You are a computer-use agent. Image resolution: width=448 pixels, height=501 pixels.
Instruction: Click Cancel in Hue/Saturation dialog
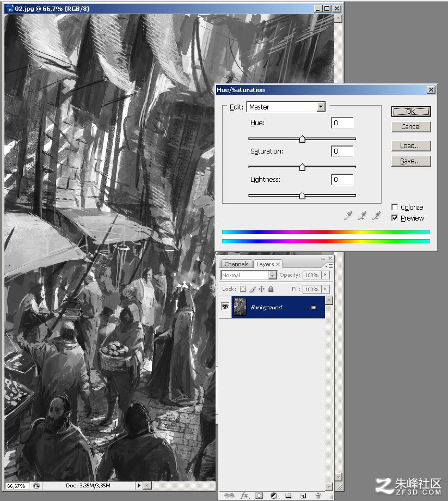tap(411, 126)
